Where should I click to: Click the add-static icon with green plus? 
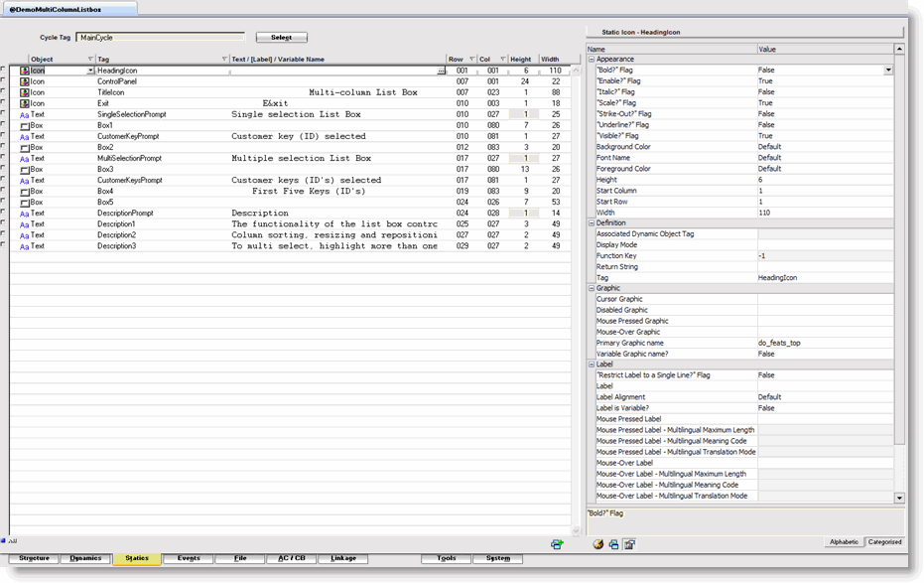[x=557, y=544]
